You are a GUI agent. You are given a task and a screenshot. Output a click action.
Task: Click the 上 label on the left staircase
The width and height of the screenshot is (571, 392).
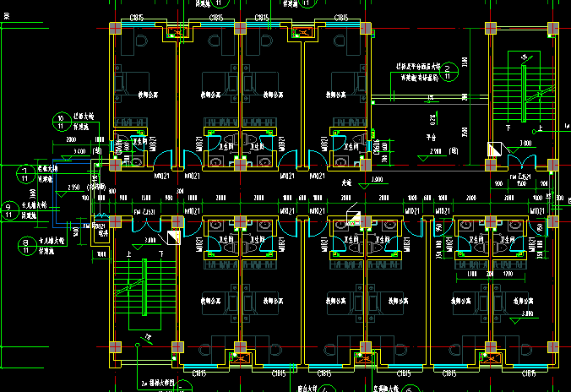click(x=129, y=254)
